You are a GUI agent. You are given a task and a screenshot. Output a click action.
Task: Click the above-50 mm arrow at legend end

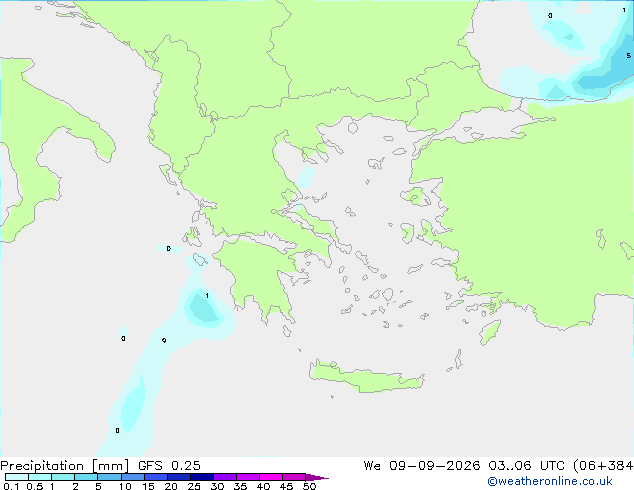[317, 477]
